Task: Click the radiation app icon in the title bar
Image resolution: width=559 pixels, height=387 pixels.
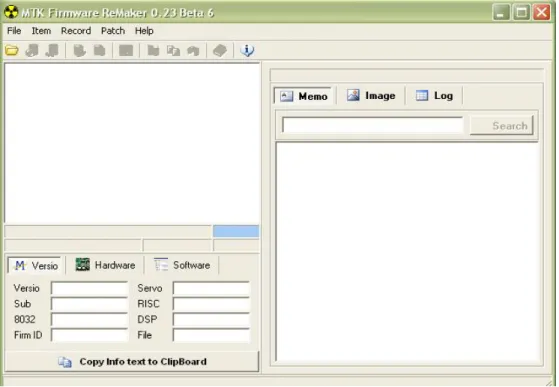Action: pyautogui.click(x=11, y=12)
